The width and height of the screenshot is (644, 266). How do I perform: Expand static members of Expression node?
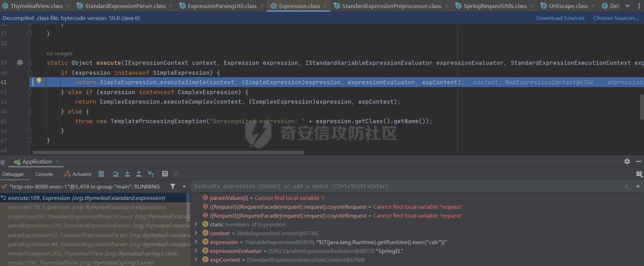tap(196, 225)
